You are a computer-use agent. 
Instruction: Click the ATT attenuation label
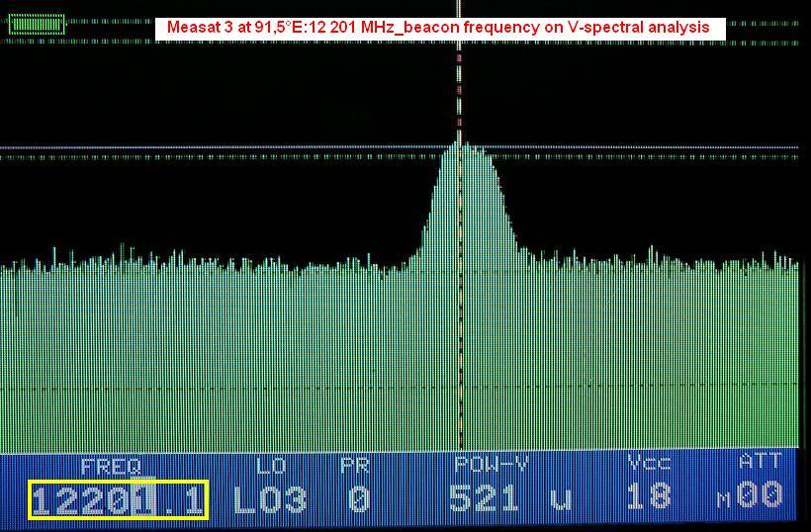point(760,462)
